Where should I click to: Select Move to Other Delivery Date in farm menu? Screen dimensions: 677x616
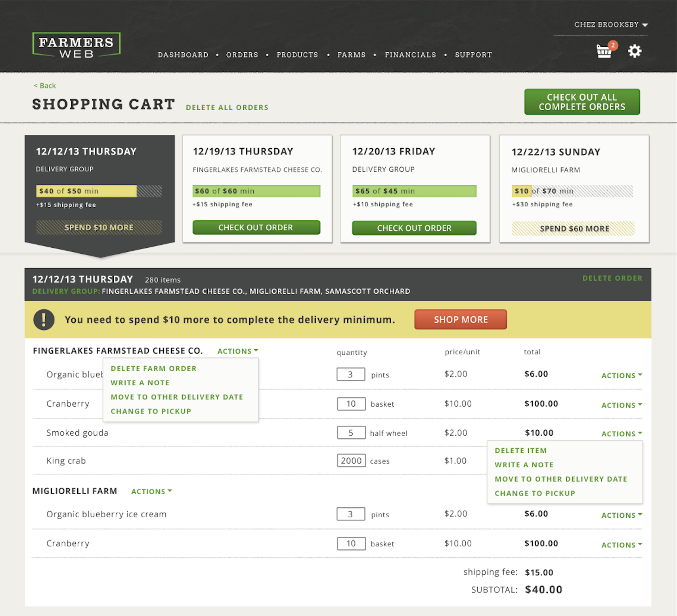(x=177, y=397)
